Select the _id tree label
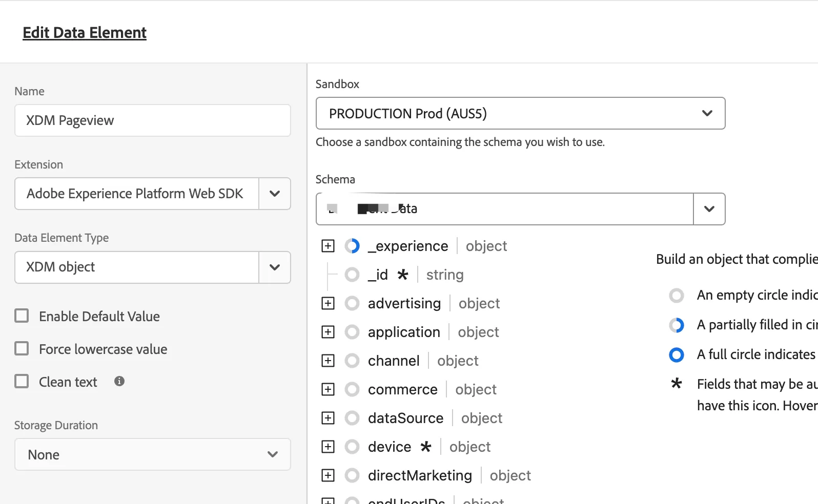This screenshot has height=504, width=818. (378, 275)
